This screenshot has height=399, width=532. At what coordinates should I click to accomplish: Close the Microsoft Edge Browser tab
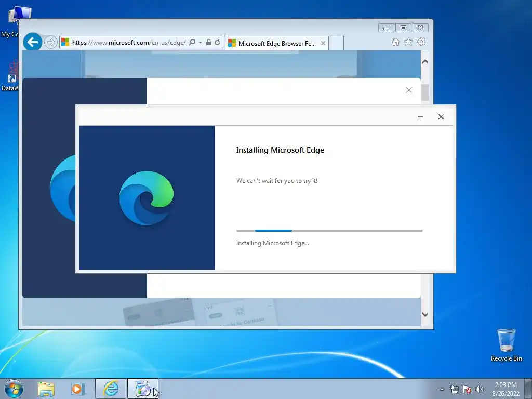pos(323,43)
